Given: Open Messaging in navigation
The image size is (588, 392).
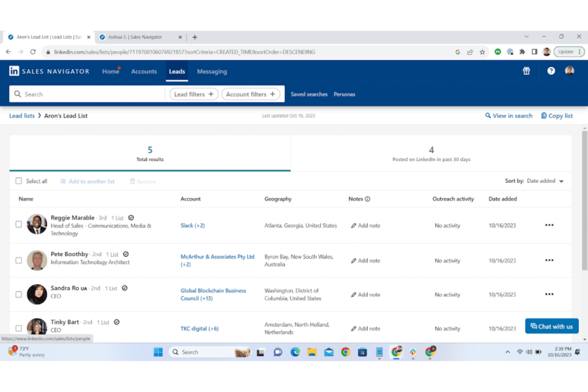Looking at the screenshot, I should coord(212,71).
